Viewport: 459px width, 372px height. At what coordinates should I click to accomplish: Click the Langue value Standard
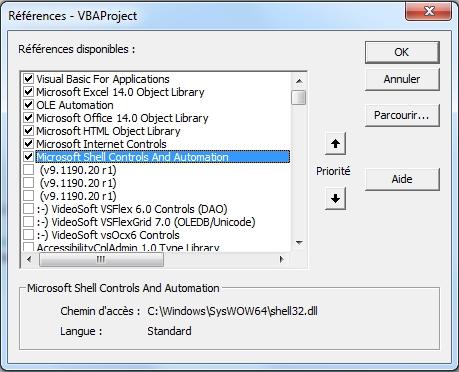pyautogui.click(x=169, y=331)
